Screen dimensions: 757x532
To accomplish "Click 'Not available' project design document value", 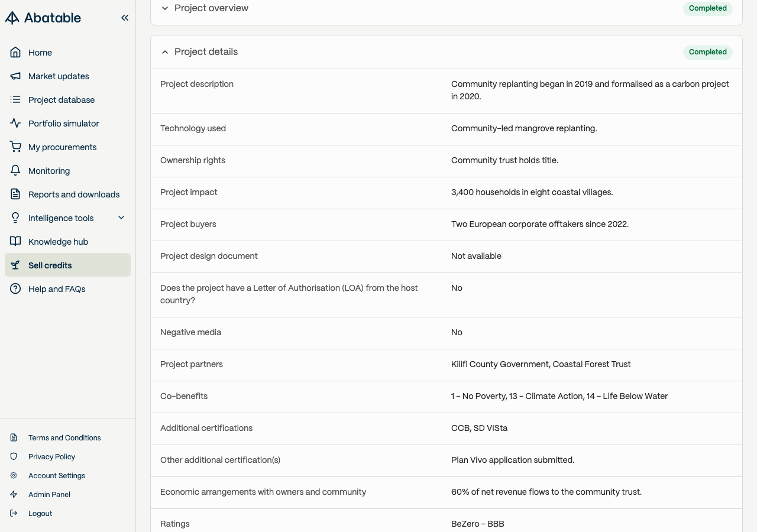I will coord(476,256).
